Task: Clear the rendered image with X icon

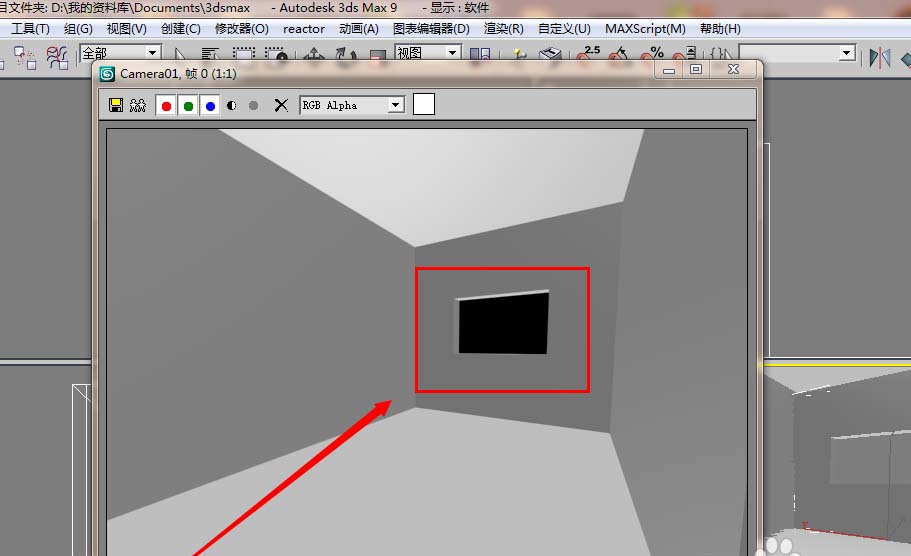Action: click(281, 105)
